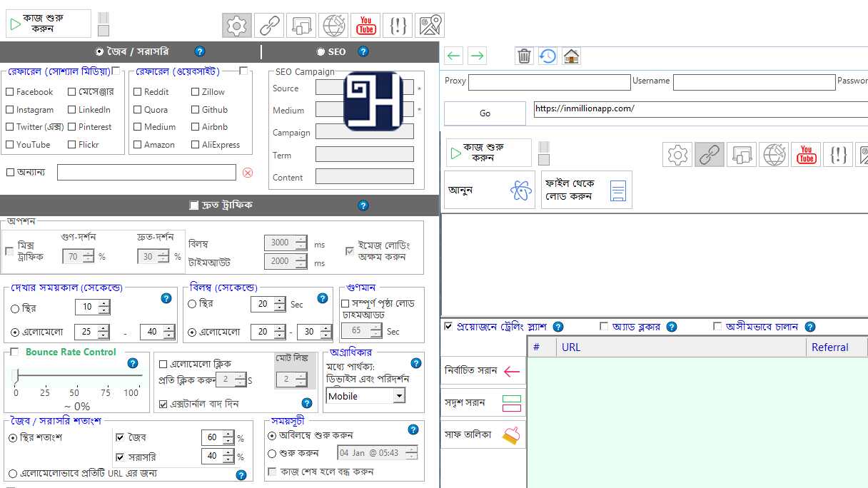Click the history restore clock icon
Viewport: 868px width, 488px height.
(x=547, y=56)
